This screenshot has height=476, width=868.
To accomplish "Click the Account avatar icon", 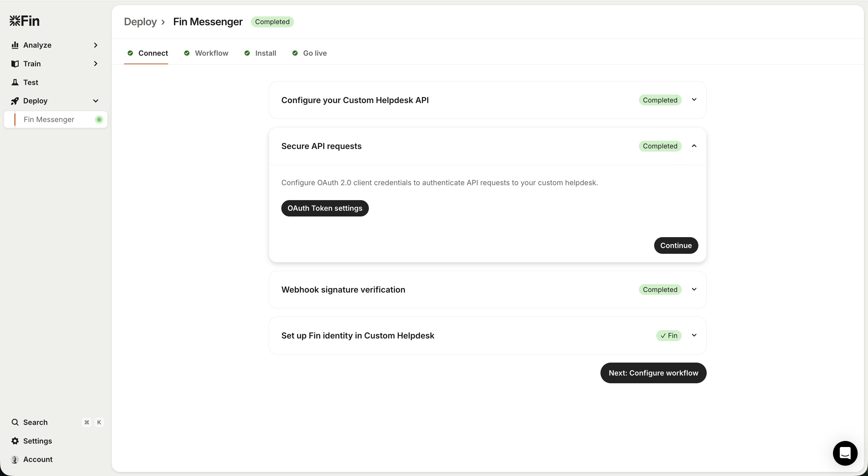I will 15,459.
